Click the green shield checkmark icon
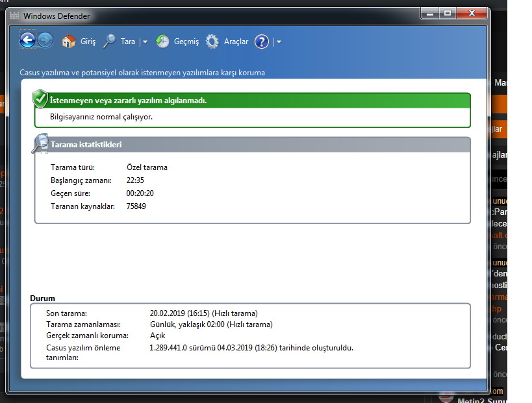This screenshot has width=532, height=403. point(40,99)
